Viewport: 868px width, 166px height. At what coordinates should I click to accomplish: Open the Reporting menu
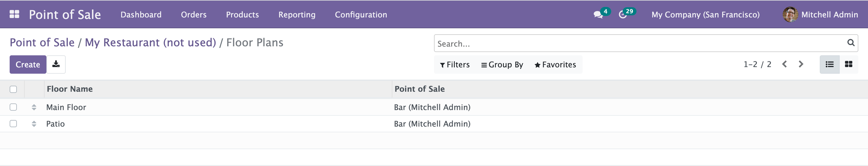[x=297, y=15]
